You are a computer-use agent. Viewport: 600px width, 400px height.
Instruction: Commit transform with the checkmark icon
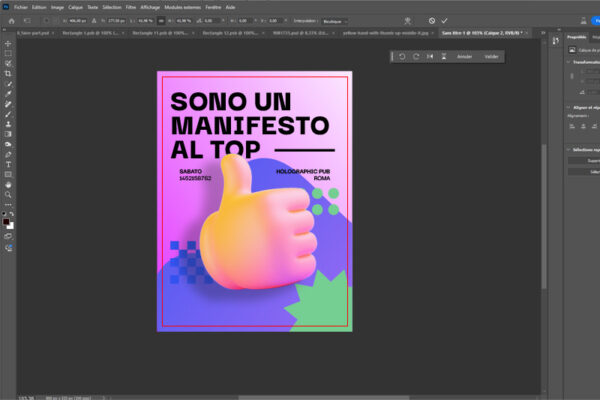point(444,20)
